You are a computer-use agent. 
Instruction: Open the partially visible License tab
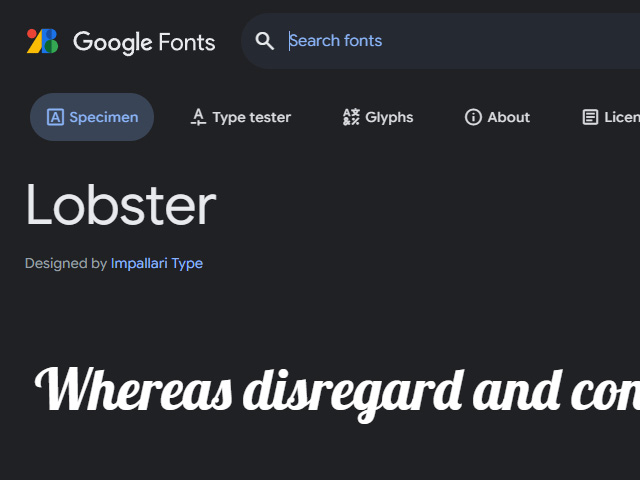point(620,117)
